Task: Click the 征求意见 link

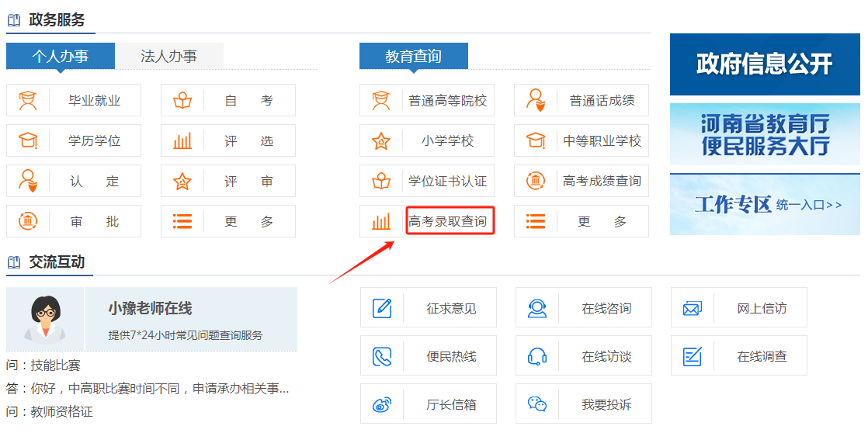Action: click(451, 308)
